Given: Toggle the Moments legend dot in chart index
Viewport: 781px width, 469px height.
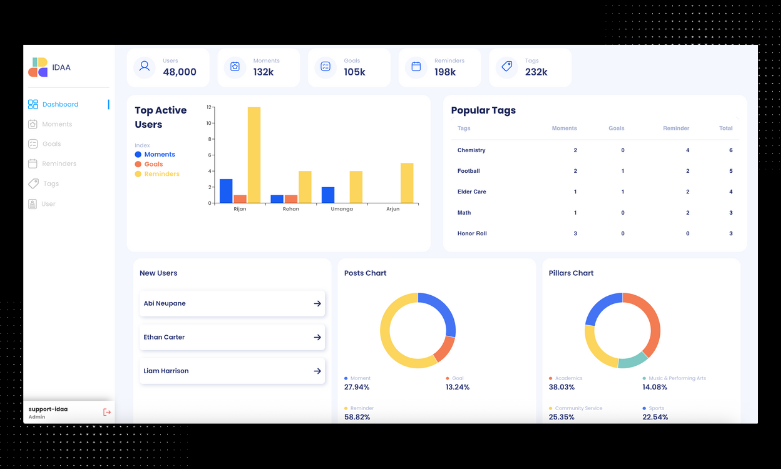Looking at the screenshot, I should pyautogui.click(x=138, y=154).
